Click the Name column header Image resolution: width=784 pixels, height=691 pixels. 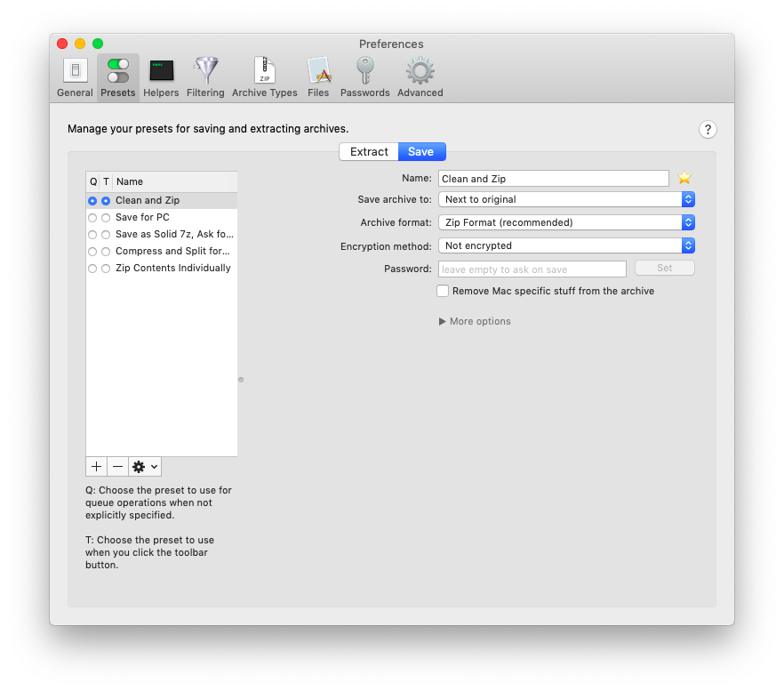pos(174,181)
